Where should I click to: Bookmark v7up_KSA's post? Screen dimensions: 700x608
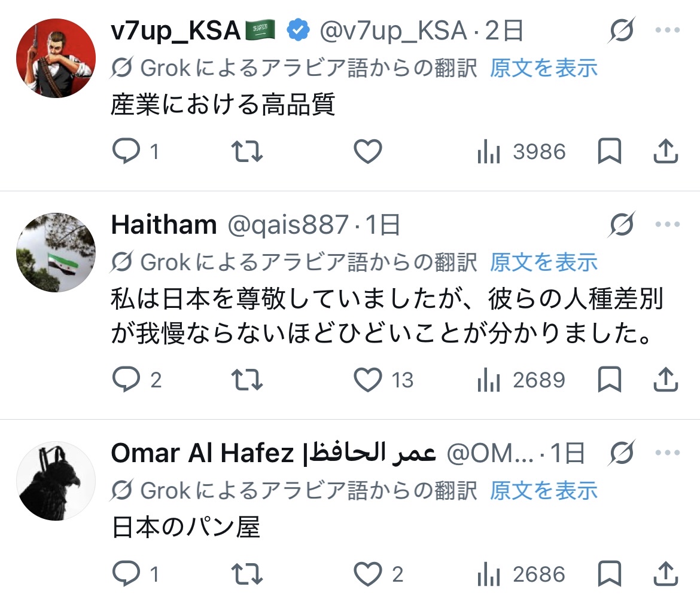(610, 152)
